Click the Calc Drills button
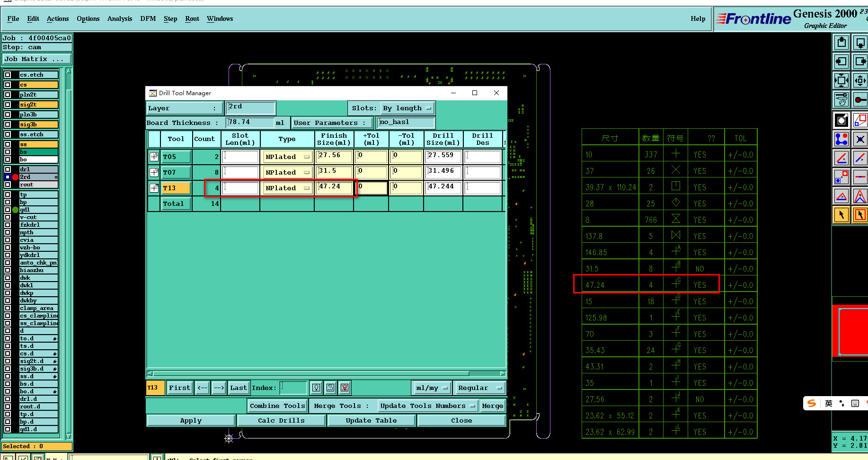 tap(281, 421)
